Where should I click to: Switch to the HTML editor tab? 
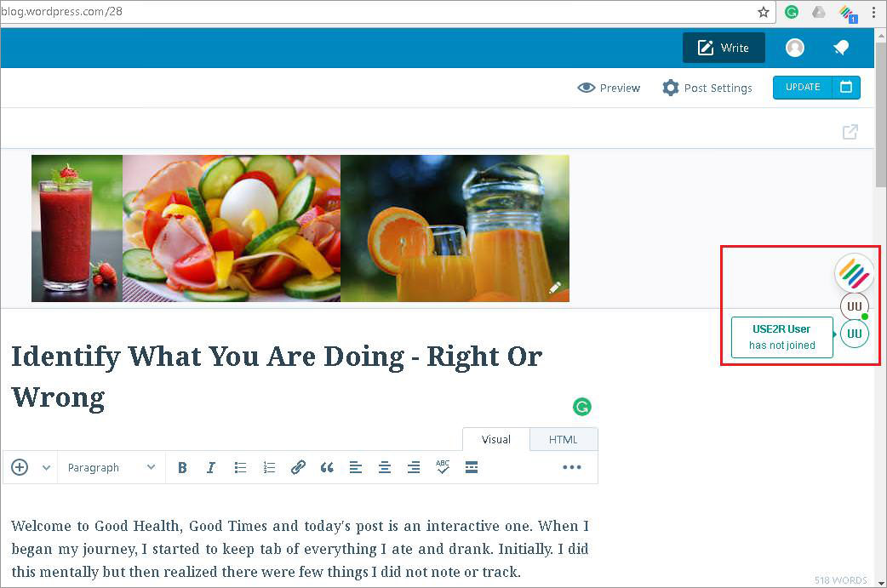point(564,439)
